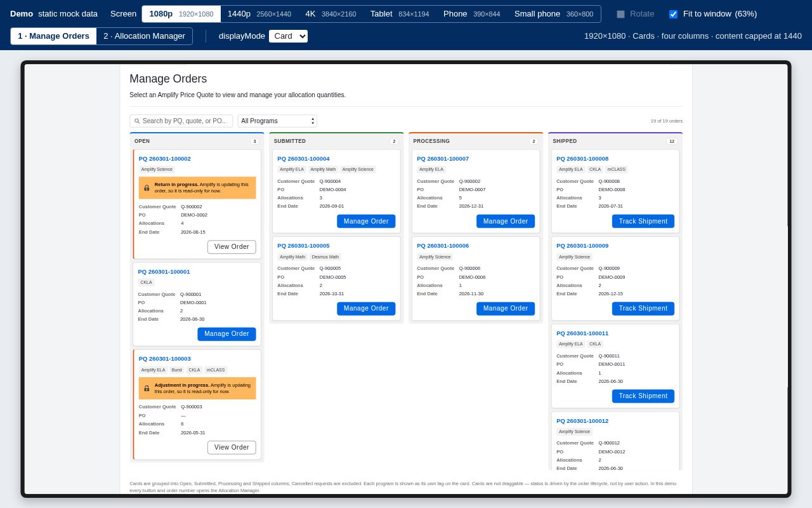Select the Phone 390×844 screen option
812x508 pixels.
click(471, 14)
